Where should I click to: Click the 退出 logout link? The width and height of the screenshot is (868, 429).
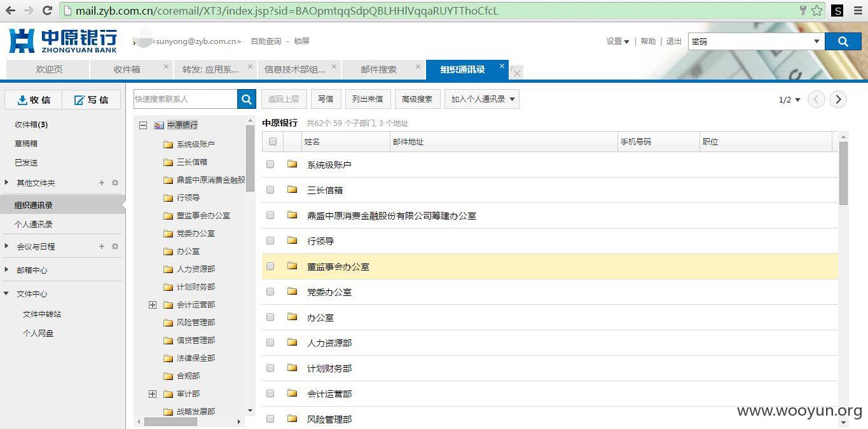[673, 41]
